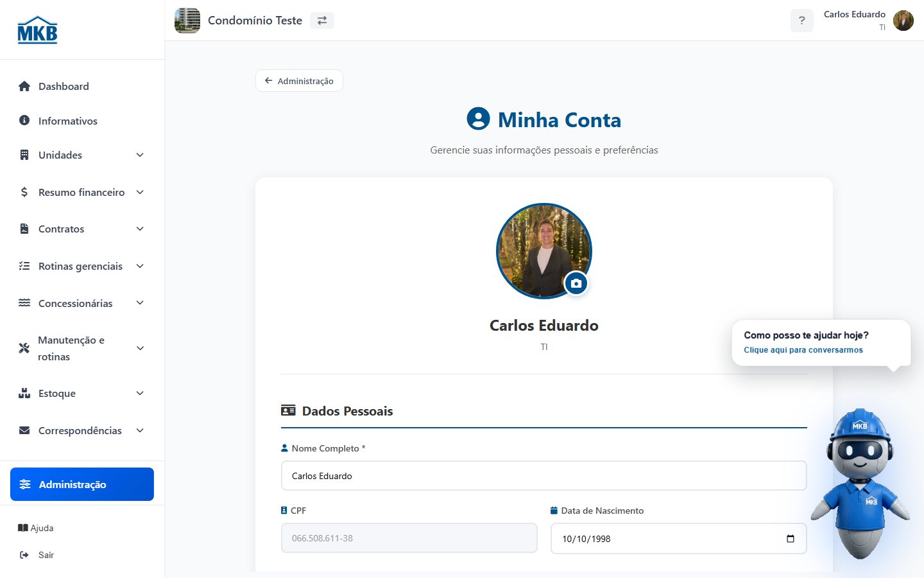Expand the Contratos chevron
The height and width of the screenshot is (578, 924).
(x=140, y=229)
